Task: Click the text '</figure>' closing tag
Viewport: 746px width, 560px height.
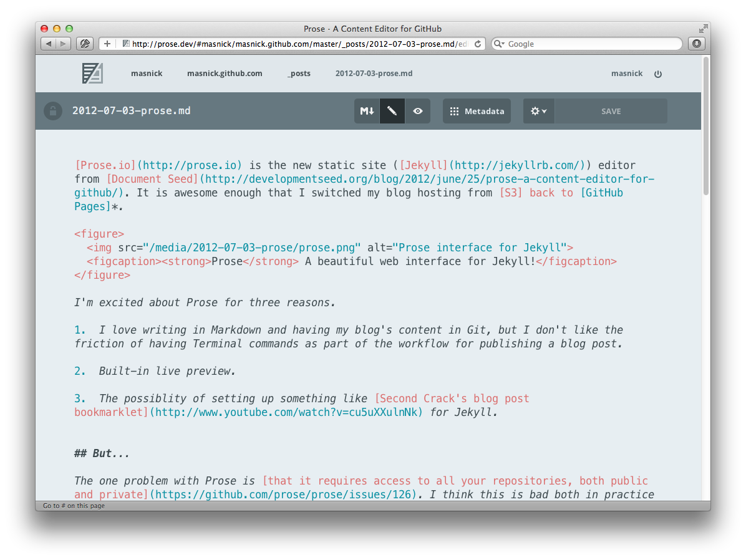Action: click(x=102, y=276)
